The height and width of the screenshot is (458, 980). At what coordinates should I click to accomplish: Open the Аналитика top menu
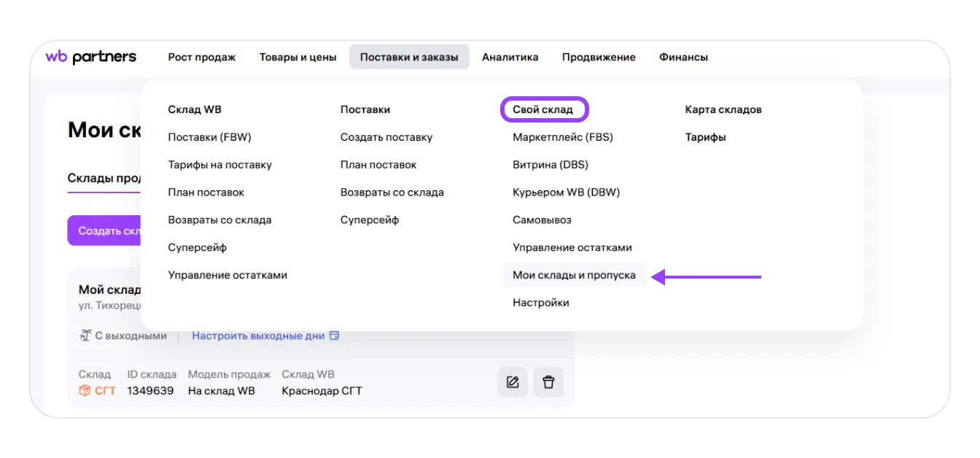pyautogui.click(x=510, y=57)
